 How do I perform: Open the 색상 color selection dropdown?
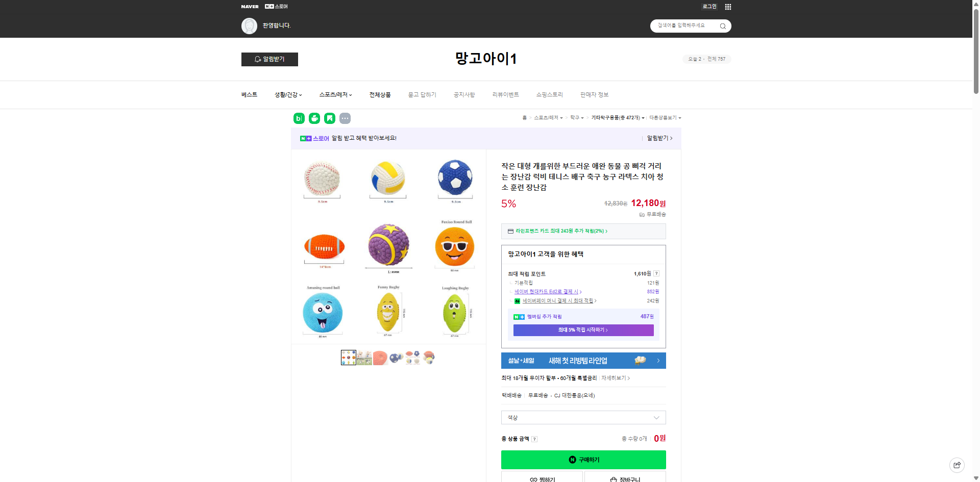click(583, 417)
